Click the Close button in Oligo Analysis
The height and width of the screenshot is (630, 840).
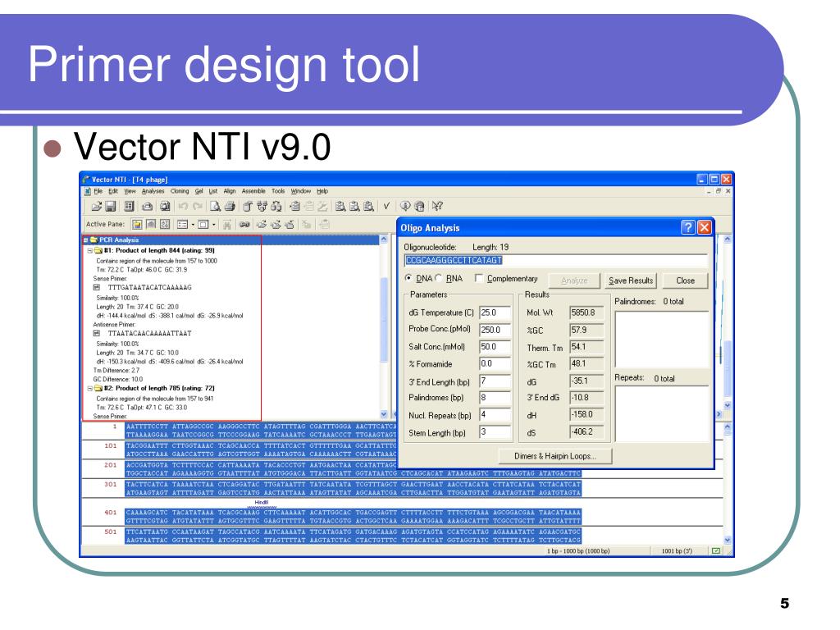click(x=685, y=281)
